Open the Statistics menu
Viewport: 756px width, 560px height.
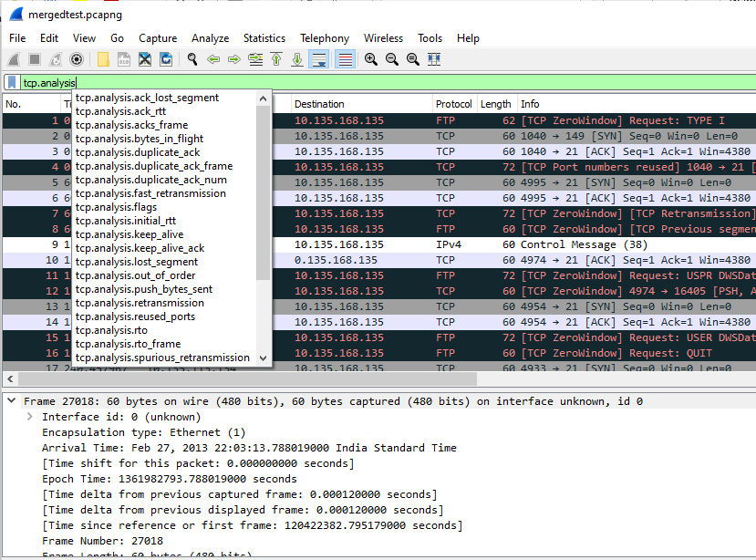[264, 38]
